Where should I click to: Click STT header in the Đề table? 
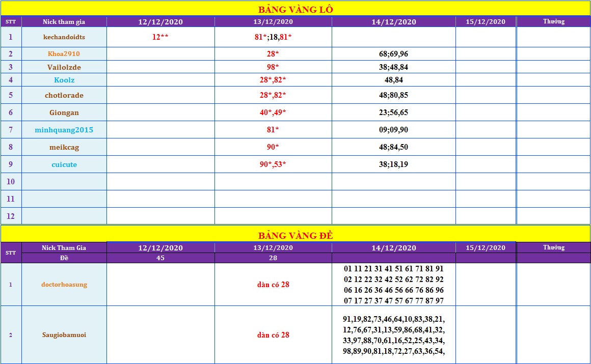point(11,253)
